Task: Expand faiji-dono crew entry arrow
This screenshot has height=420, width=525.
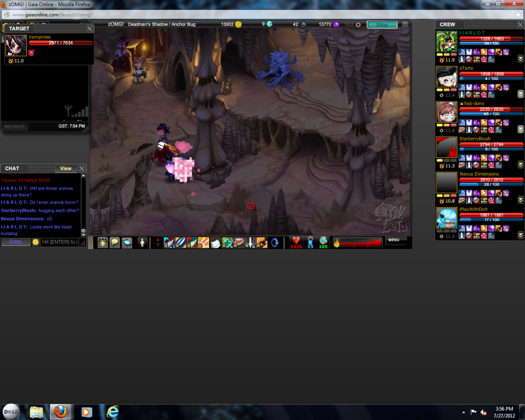Action: (x=521, y=129)
